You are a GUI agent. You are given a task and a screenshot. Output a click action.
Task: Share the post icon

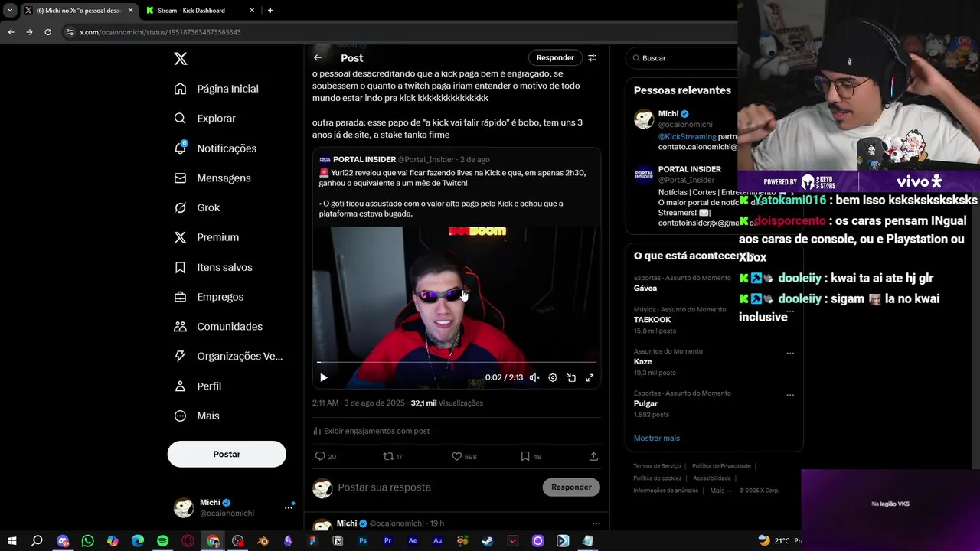593,456
